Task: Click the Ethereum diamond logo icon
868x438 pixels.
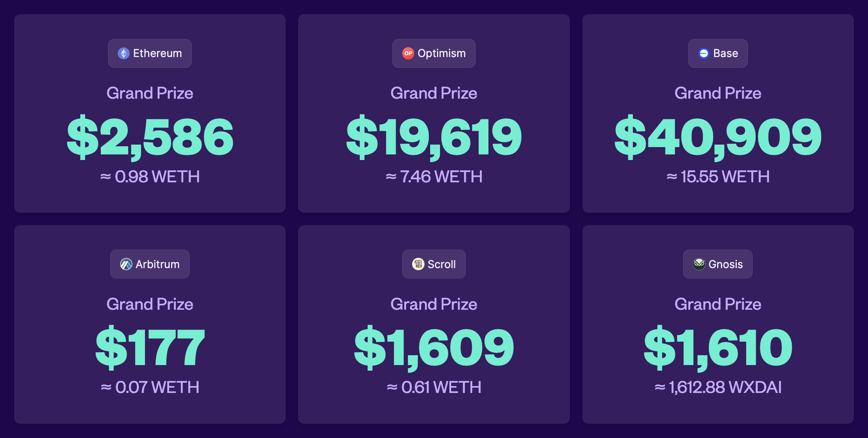Action: point(124,53)
